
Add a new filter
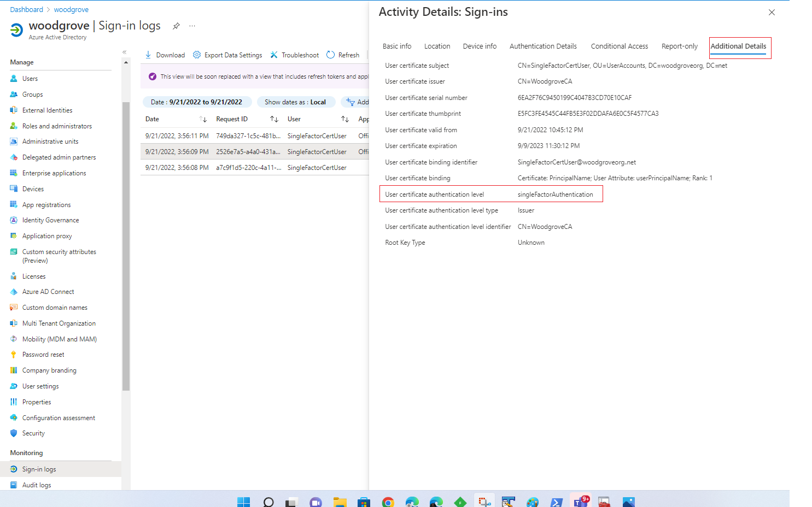[x=356, y=102]
